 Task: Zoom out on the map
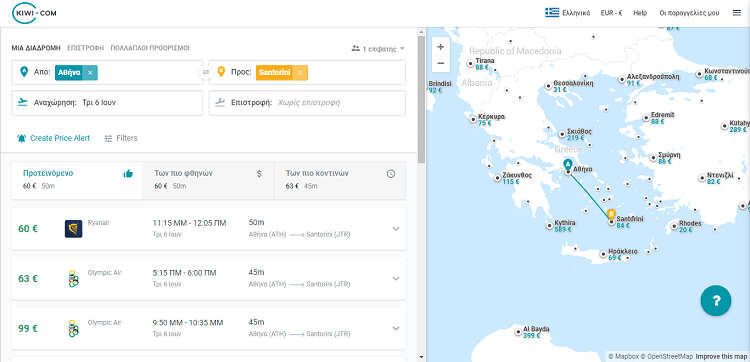tap(441, 63)
